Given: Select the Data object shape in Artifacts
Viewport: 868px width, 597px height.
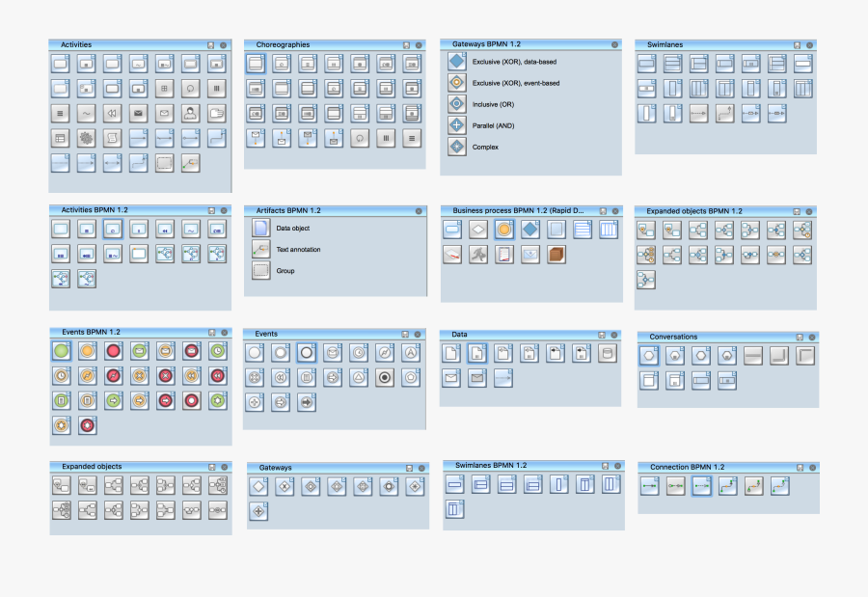Looking at the screenshot, I should pos(260,228).
